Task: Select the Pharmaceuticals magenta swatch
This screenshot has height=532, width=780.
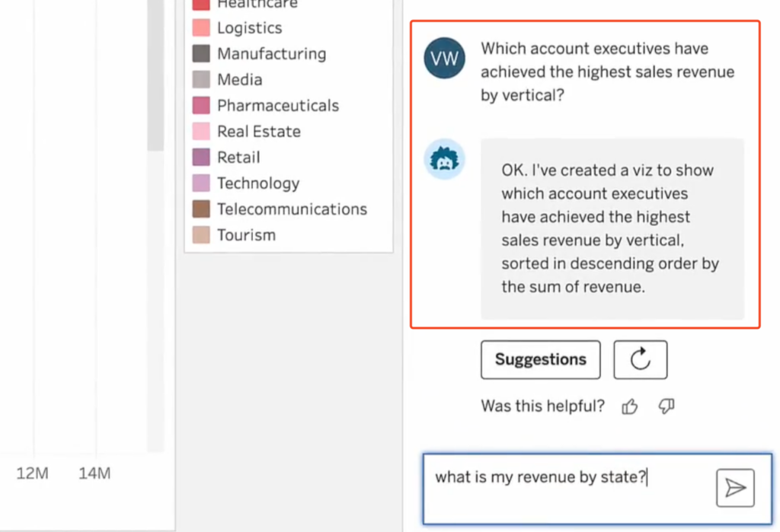Action: click(x=200, y=105)
